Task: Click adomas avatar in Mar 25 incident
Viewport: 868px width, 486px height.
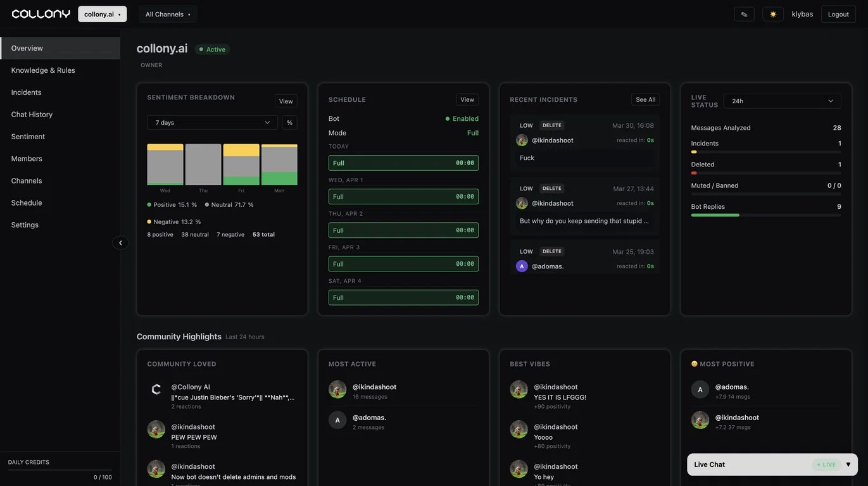Action: (x=522, y=266)
